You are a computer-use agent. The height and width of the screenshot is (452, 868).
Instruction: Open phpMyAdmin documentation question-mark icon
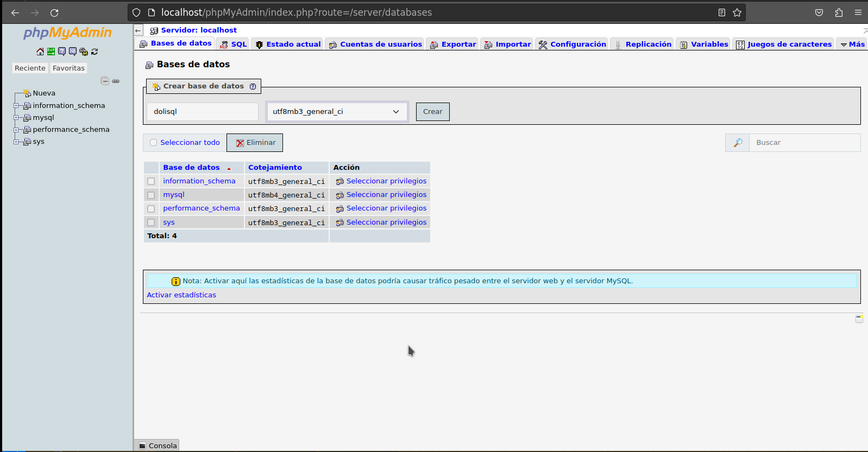pos(62,52)
